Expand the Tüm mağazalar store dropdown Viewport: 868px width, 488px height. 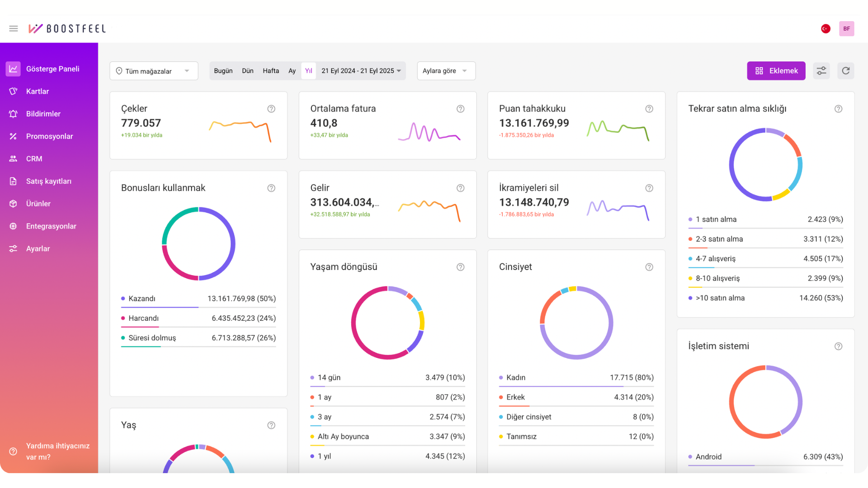154,71
